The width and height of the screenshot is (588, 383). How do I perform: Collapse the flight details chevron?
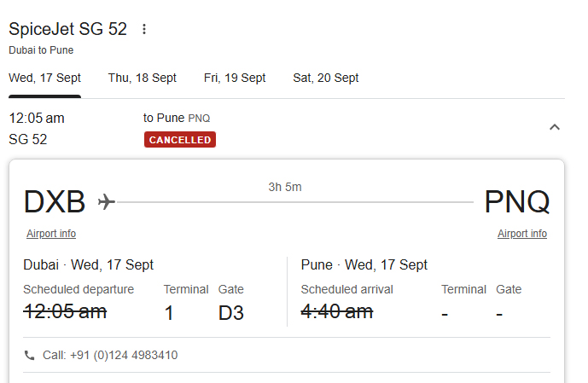point(555,127)
